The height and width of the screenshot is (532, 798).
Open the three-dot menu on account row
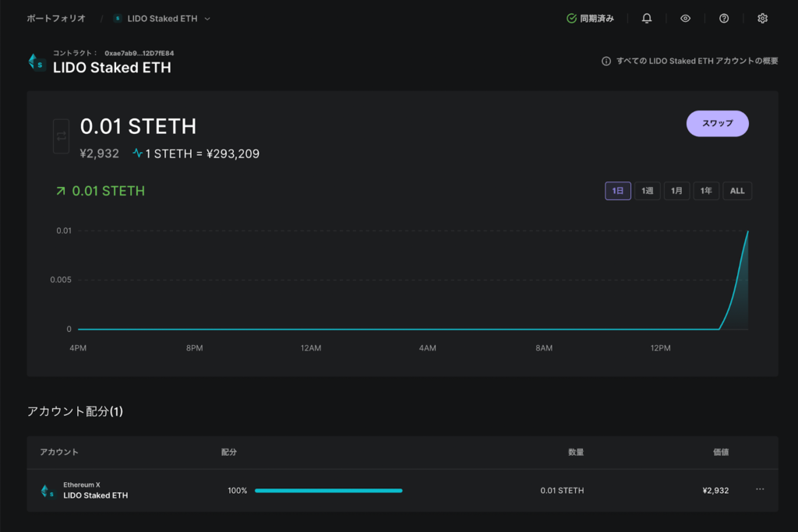click(760, 489)
